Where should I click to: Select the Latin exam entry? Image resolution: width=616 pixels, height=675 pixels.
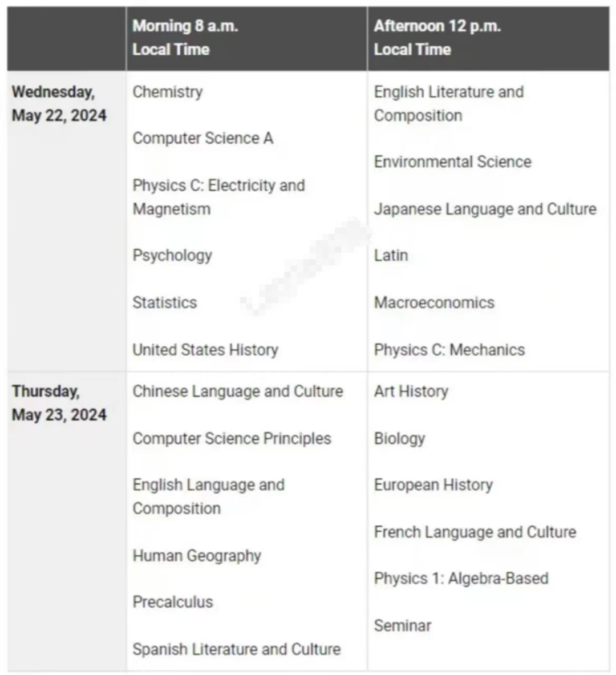pyautogui.click(x=391, y=255)
